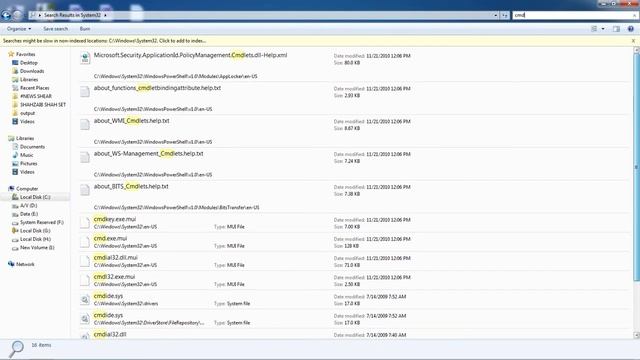Open the change view dropdown arrow
The height and width of the screenshot is (360, 640).
pyautogui.click(x=603, y=29)
